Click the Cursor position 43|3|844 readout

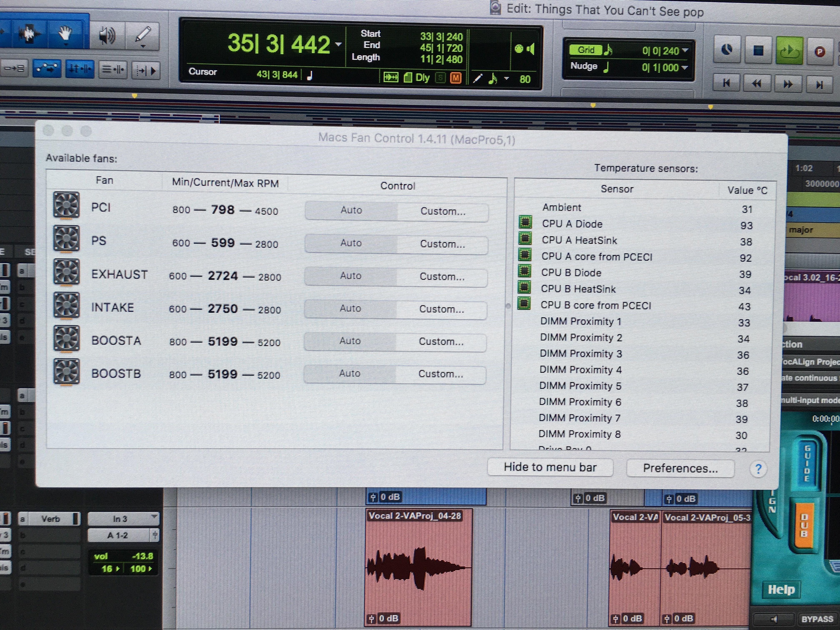click(x=277, y=74)
